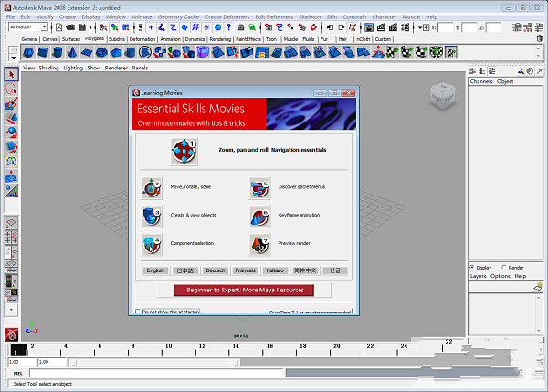
Task: Select the Render radio button
Action: [503, 267]
